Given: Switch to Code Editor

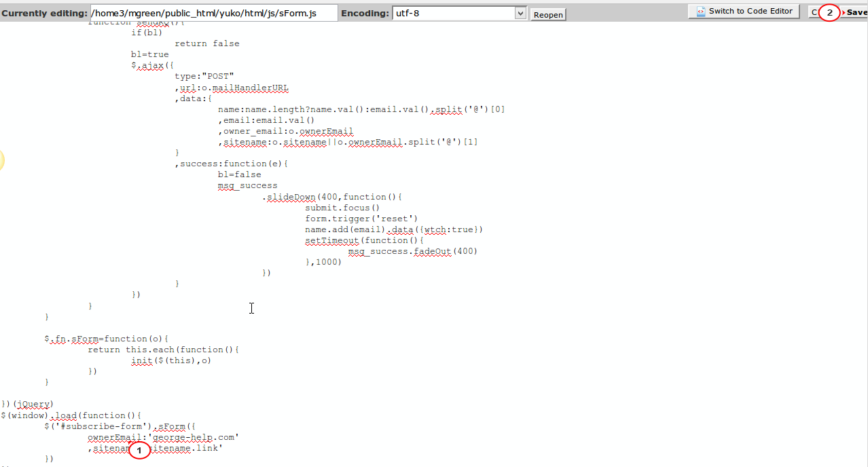Looking at the screenshot, I should [744, 12].
